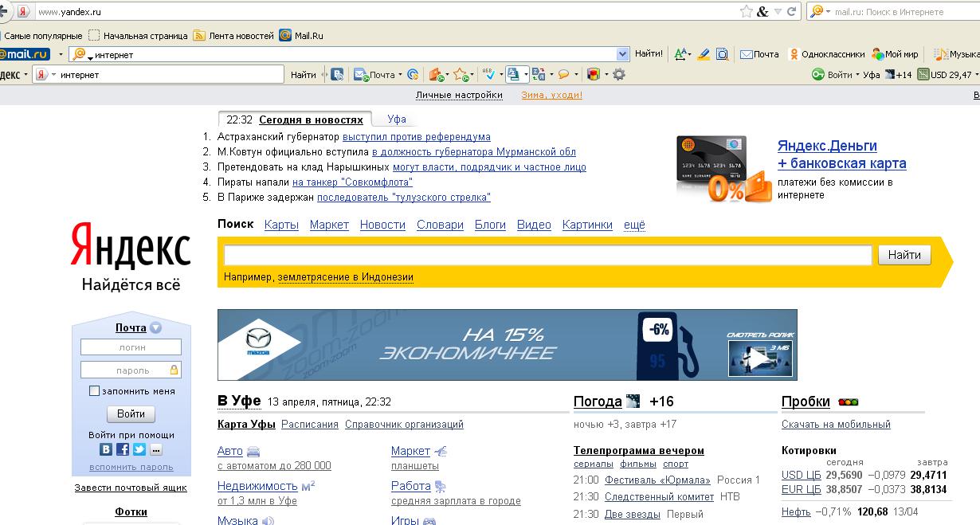Click the Уфа +14 weather widget
This screenshot has width=980, height=525.
pos(888,75)
